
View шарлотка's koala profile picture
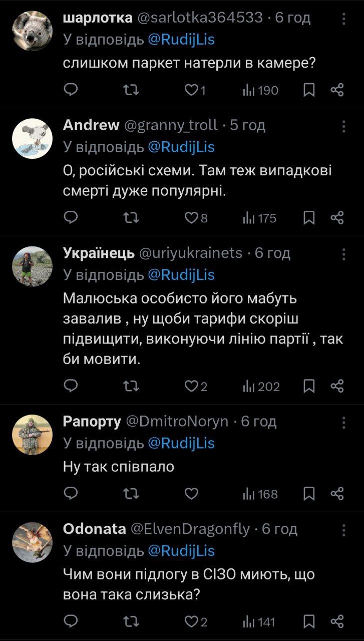(x=32, y=31)
